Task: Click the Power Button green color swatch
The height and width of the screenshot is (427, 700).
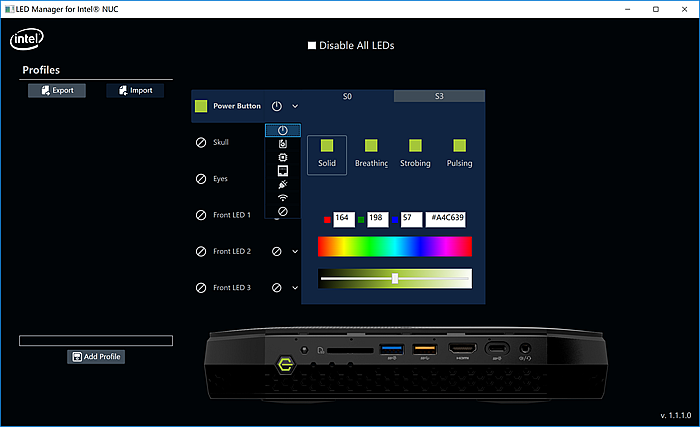Action: pos(201,106)
